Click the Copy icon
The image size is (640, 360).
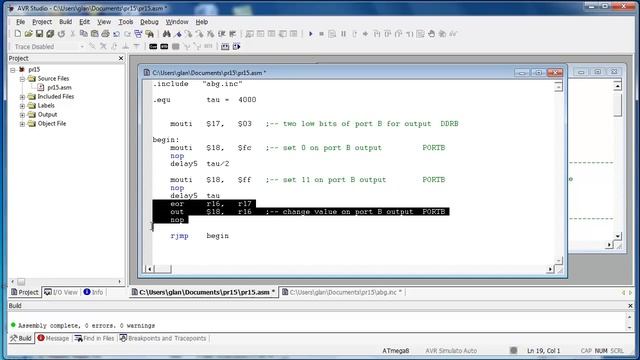tap(84, 34)
